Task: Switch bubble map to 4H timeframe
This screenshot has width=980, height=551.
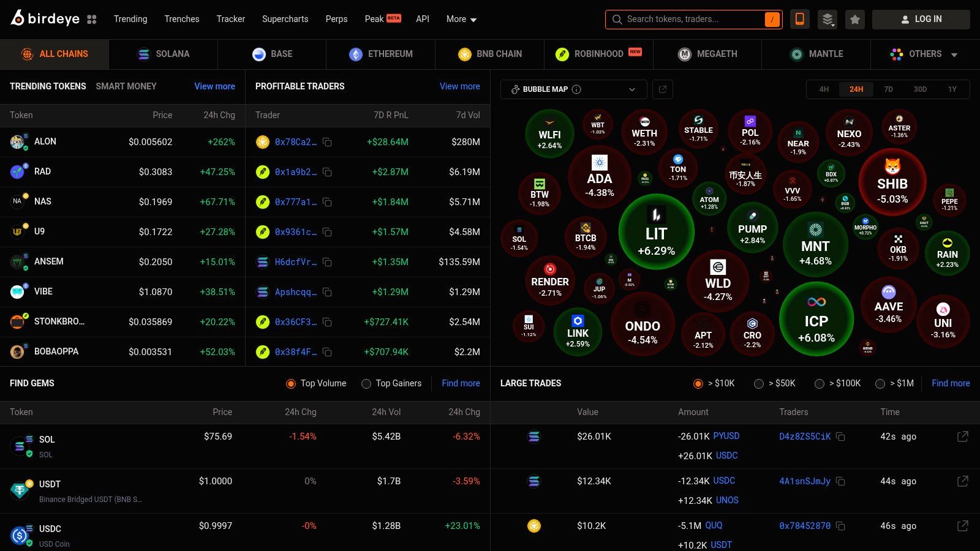Action: tap(824, 89)
